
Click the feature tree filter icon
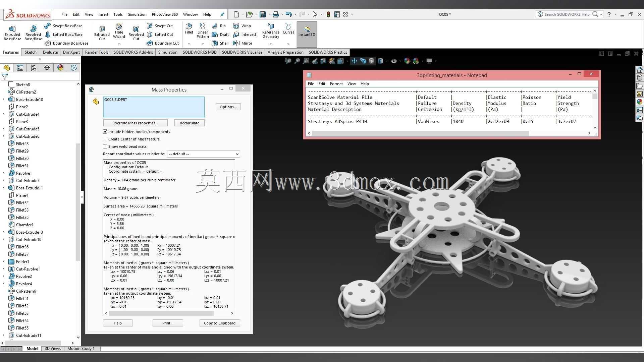[x=5, y=77]
